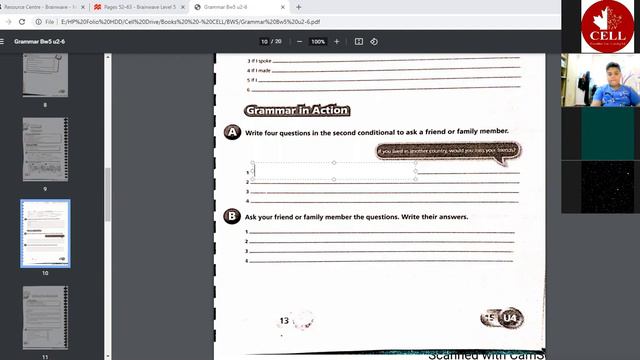Switch to Resource Centre - Brainwave tab
Image resolution: width=640 pixels, height=360 pixels.
[41, 7]
